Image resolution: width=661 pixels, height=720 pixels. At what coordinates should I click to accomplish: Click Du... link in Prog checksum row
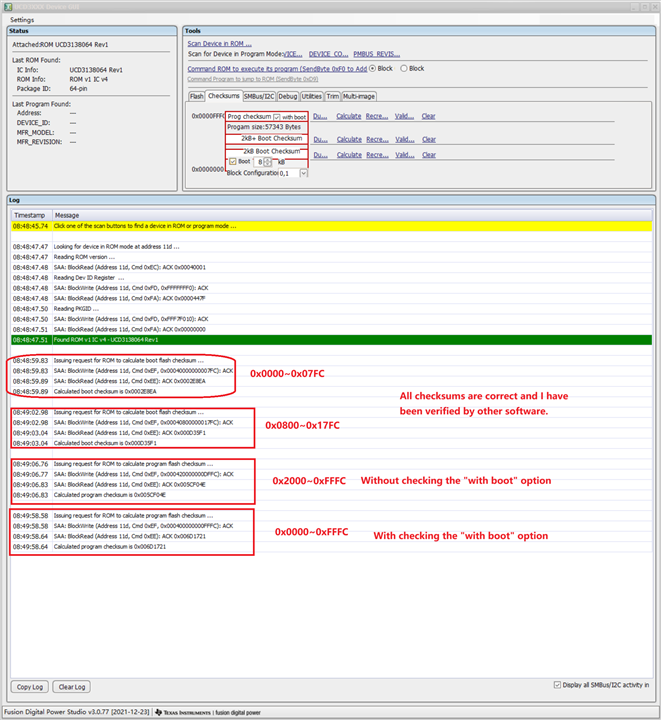click(x=320, y=116)
